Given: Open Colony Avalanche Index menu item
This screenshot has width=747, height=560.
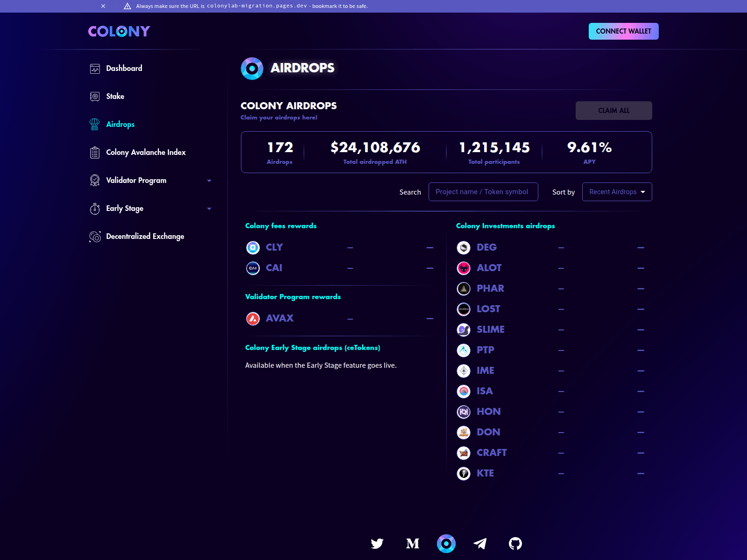Looking at the screenshot, I should pos(146,153).
